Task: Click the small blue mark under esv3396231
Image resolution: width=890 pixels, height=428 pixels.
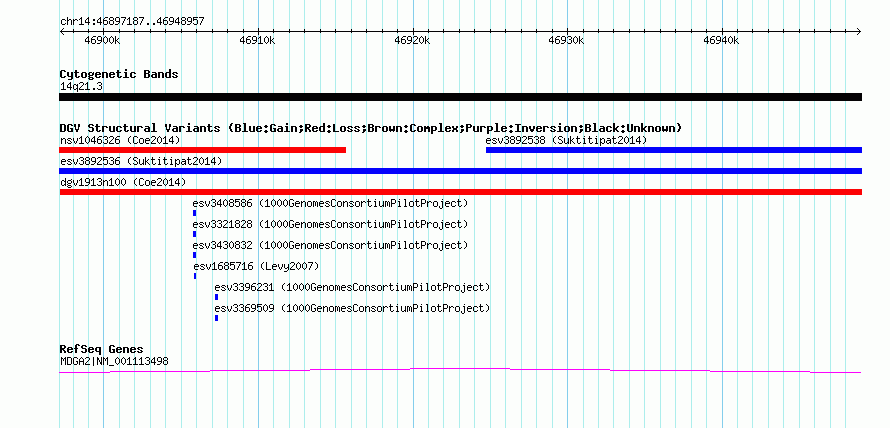Action: pyautogui.click(x=216, y=297)
